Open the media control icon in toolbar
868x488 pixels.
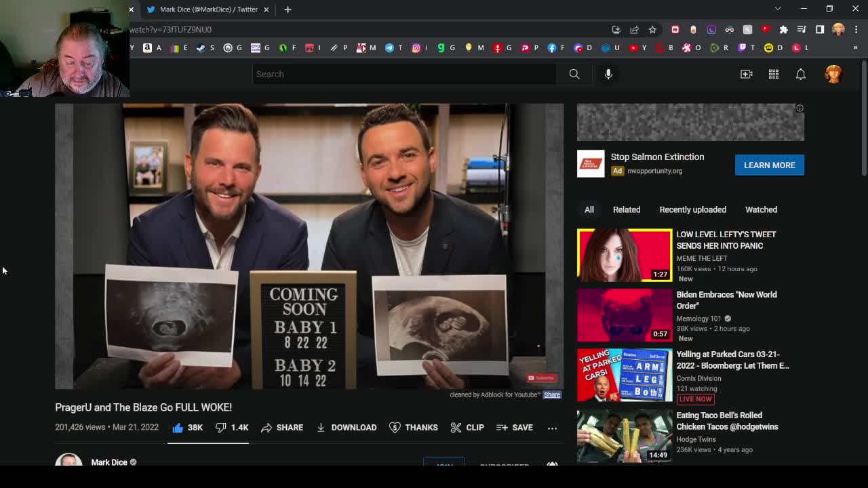[802, 30]
